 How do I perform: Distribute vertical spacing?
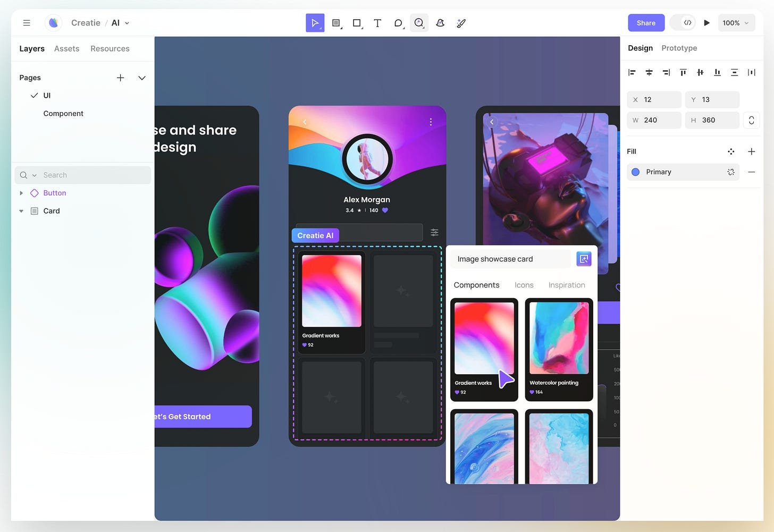pos(734,72)
